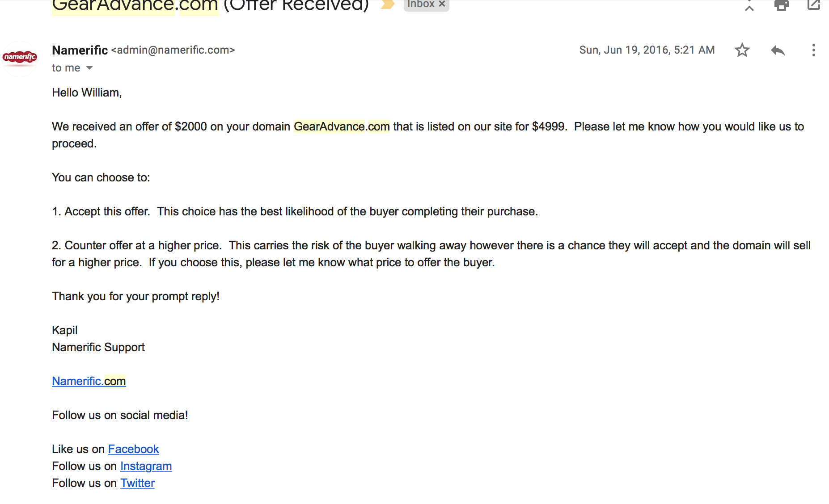Click the admin@namerific.com sender address
Image resolution: width=829 pixels, height=504 pixels.
(173, 50)
